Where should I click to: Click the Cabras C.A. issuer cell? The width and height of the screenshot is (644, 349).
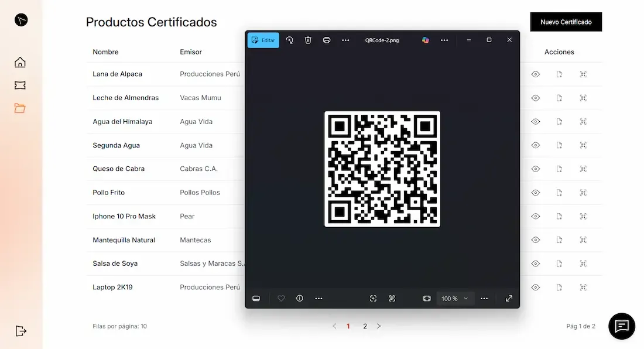pos(199,169)
